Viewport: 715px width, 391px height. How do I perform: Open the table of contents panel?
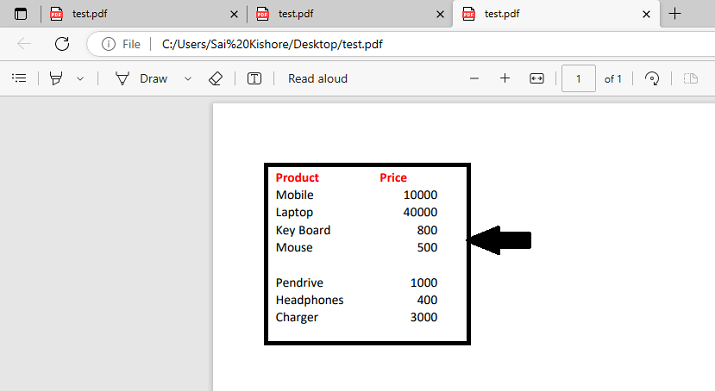click(x=19, y=78)
